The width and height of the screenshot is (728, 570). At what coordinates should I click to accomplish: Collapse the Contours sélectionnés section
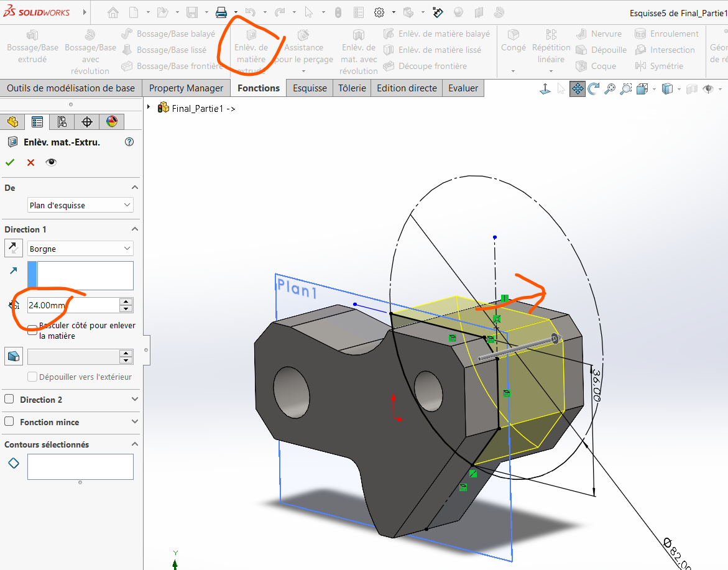click(135, 444)
